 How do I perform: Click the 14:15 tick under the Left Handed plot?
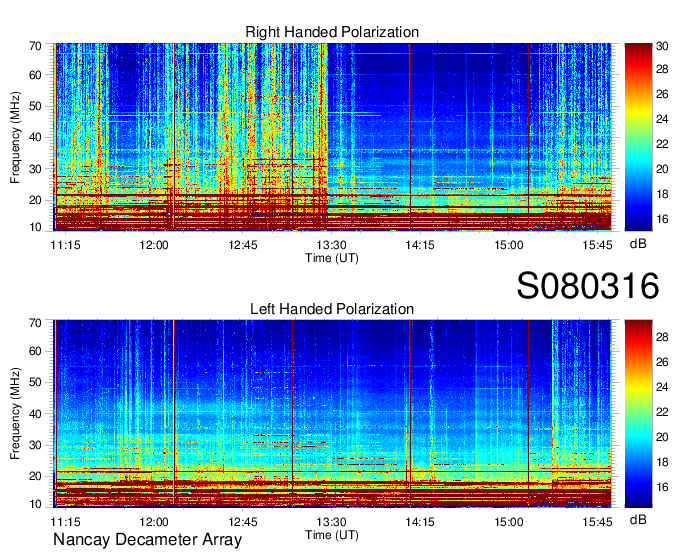(420, 522)
